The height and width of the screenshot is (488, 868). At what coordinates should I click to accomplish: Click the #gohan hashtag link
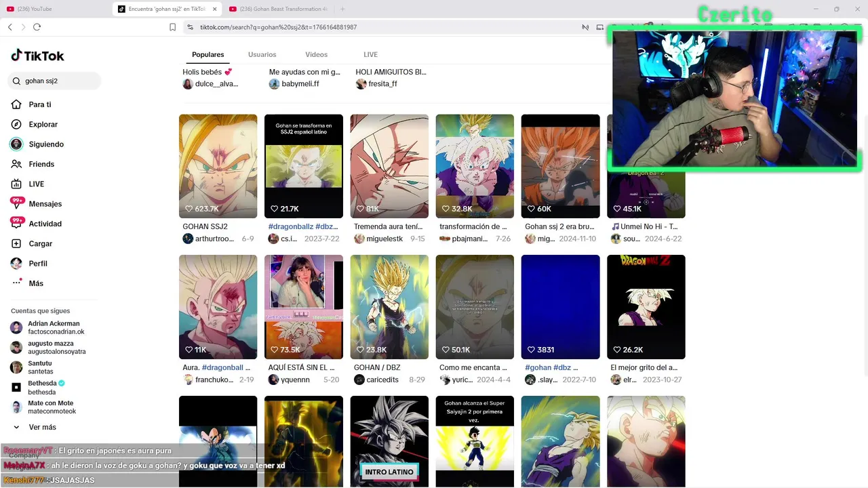coord(538,367)
